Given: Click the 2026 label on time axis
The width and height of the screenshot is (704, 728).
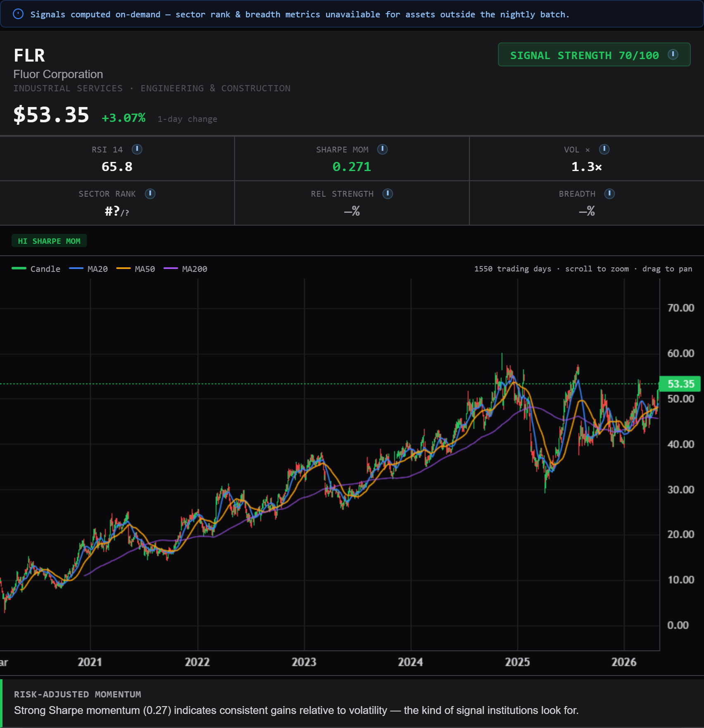Looking at the screenshot, I should tap(624, 662).
